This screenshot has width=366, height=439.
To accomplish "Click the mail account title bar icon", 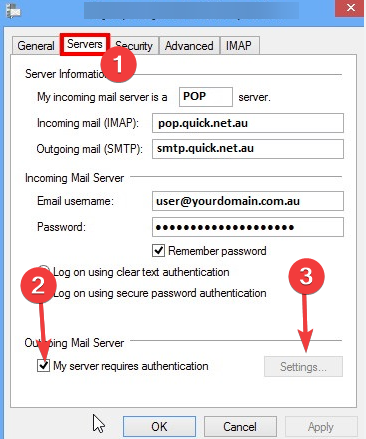I will point(13,10).
